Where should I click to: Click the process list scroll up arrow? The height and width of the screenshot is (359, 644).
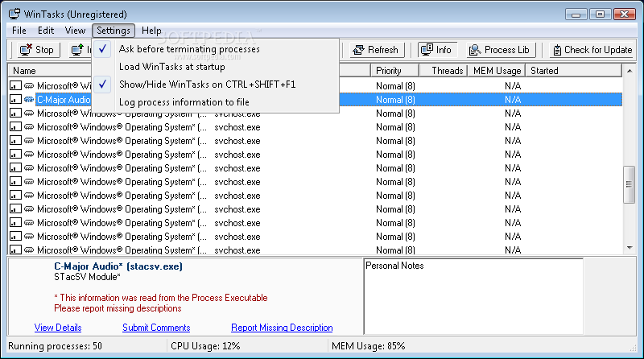[630, 71]
